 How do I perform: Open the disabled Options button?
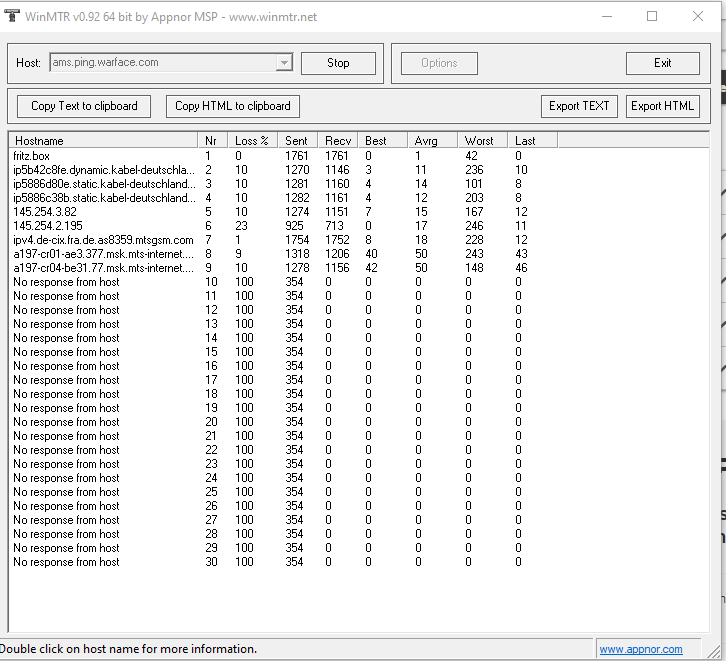439,63
